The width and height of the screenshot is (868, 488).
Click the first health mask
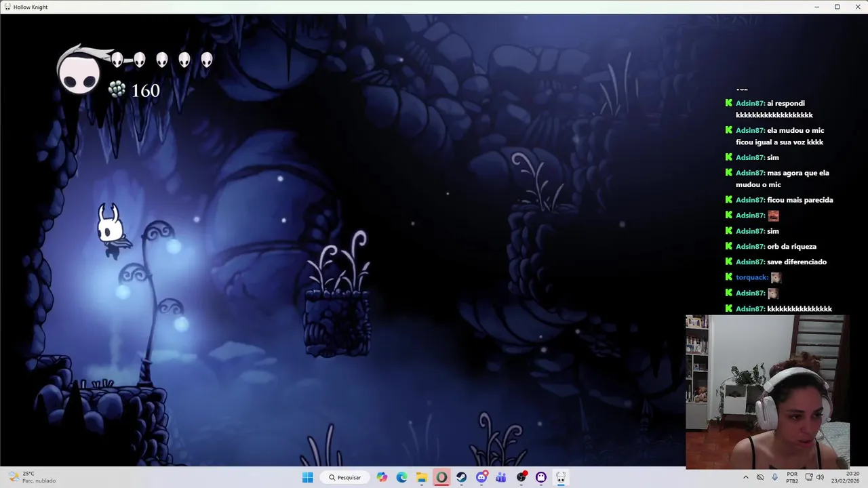(x=117, y=60)
